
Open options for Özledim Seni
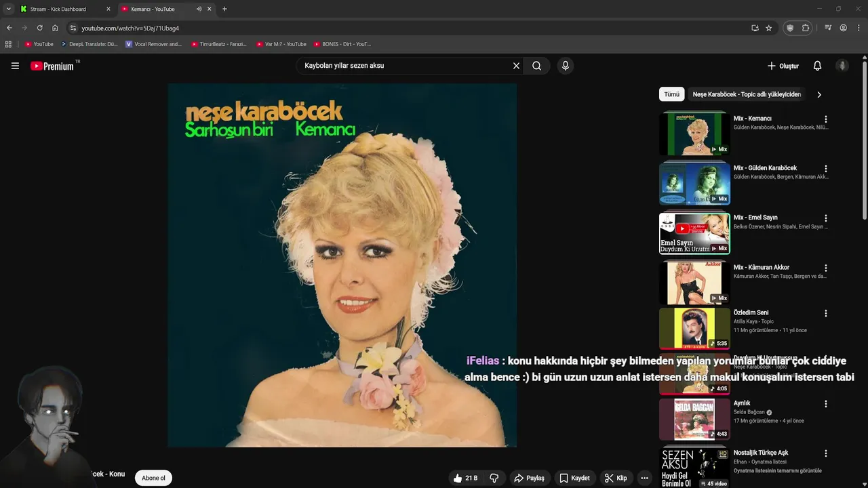tap(825, 313)
